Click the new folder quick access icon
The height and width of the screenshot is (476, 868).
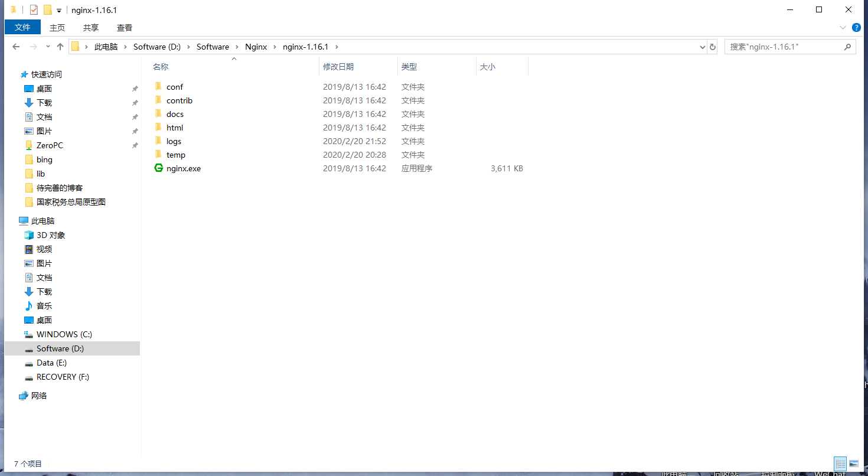pyautogui.click(x=48, y=10)
